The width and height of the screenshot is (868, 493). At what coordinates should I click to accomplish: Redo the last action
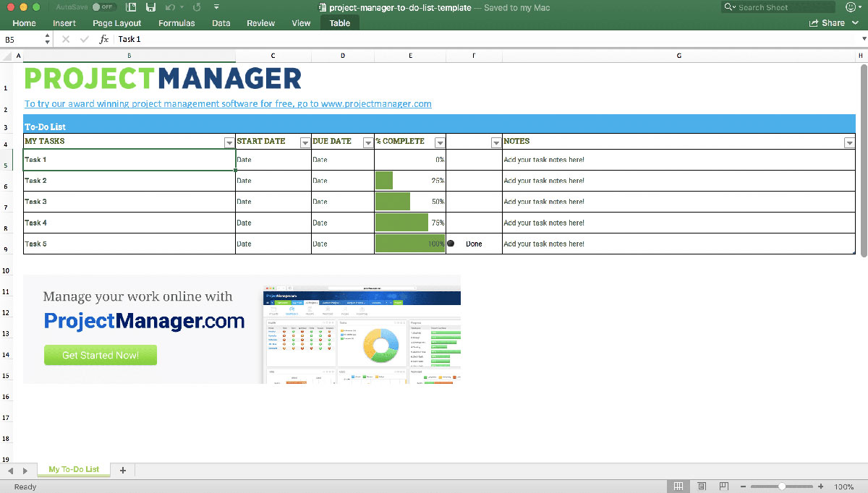point(197,7)
